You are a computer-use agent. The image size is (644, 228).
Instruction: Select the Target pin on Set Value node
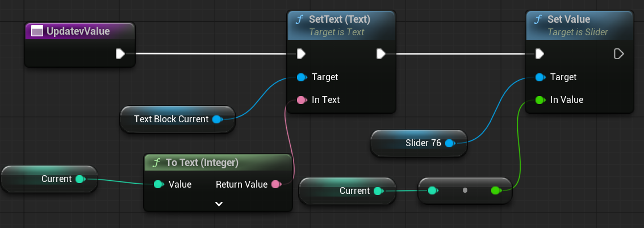[x=540, y=77]
